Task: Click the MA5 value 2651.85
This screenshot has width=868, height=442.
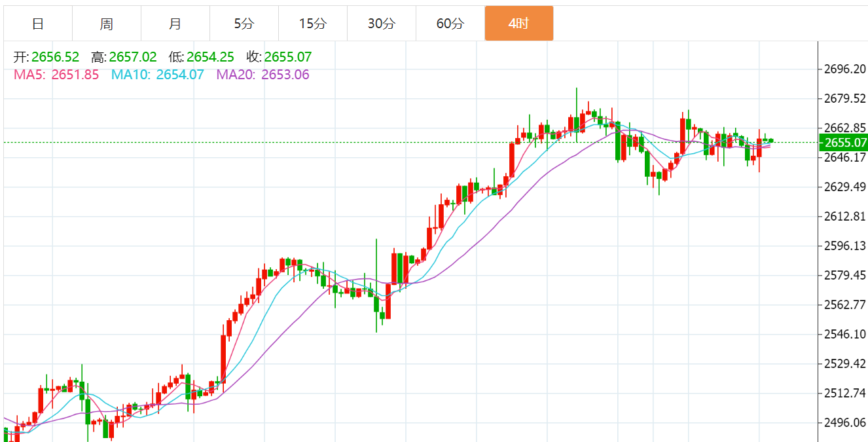Action: click(75, 75)
